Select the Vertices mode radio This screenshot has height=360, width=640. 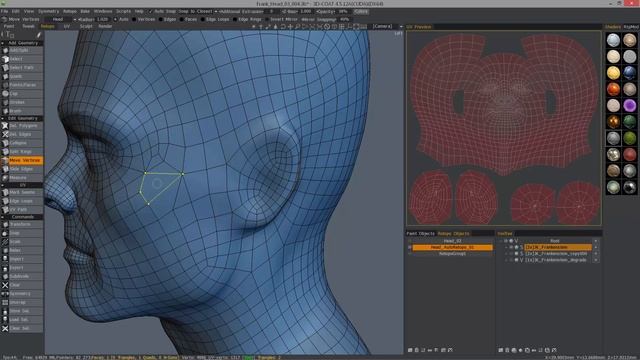coord(134,19)
